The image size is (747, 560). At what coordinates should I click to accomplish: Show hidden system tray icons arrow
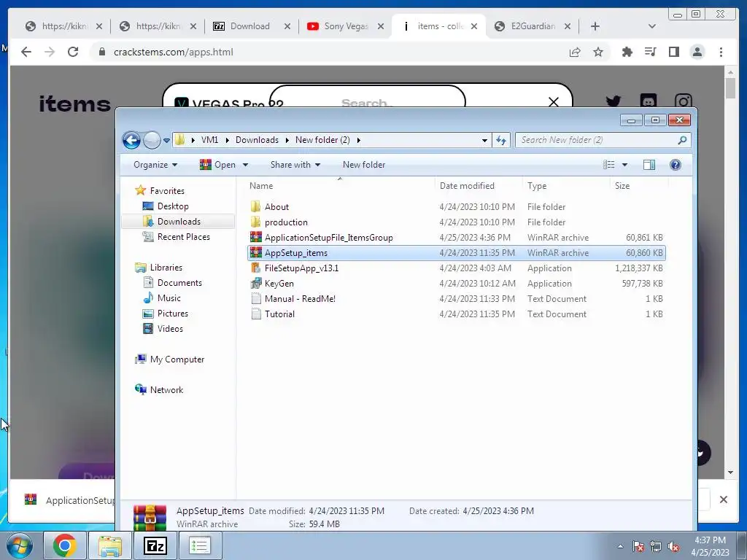tap(620, 546)
